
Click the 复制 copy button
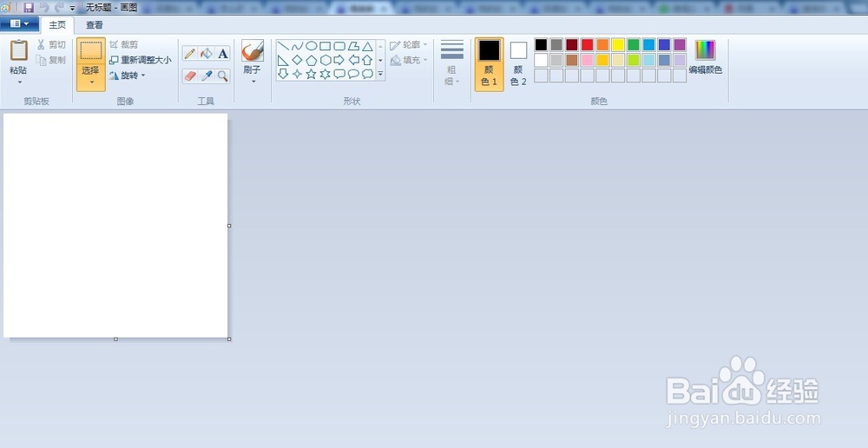51,60
